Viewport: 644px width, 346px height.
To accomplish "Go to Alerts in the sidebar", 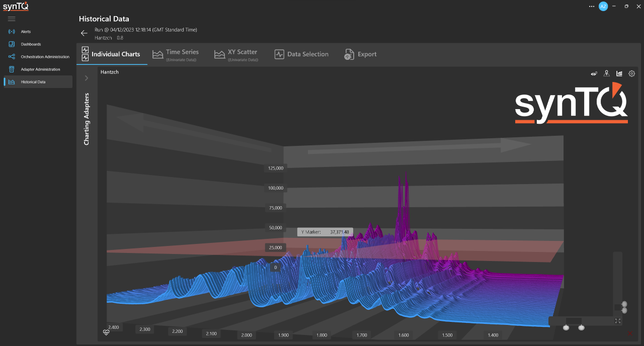I will click(26, 32).
